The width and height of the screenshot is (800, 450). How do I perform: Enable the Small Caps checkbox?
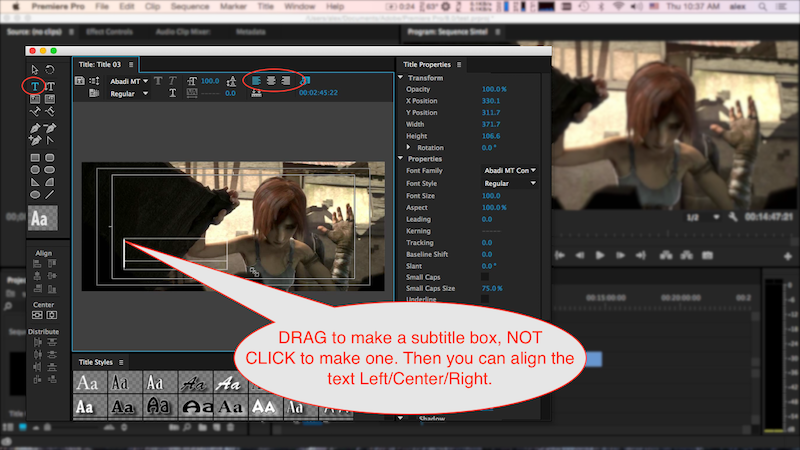click(x=485, y=277)
